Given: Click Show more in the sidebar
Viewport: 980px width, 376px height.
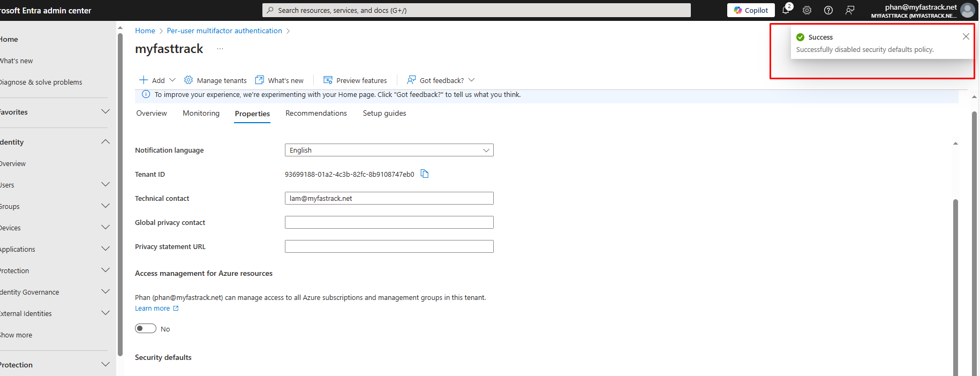Looking at the screenshot, I should tap(16, 335).
